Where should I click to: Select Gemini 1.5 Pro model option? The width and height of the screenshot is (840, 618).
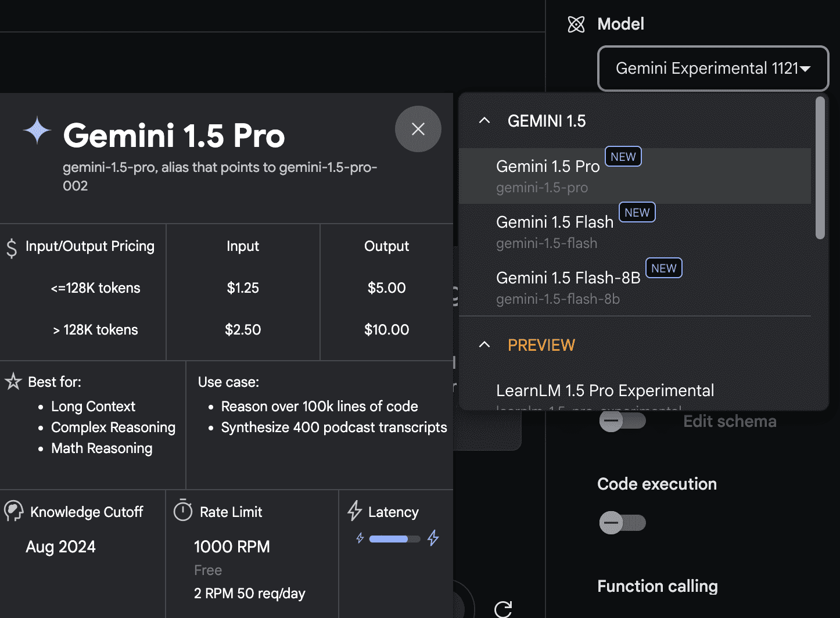(635, 176)
